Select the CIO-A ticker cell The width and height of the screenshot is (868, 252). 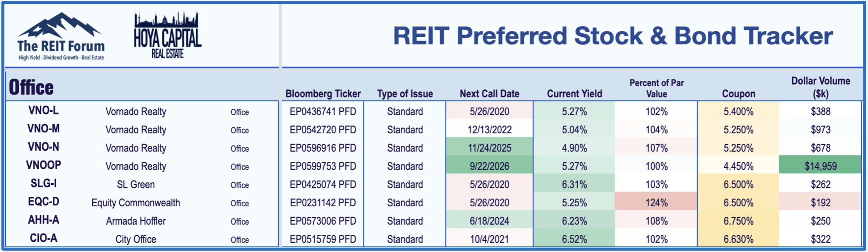click(x=43, y=238)
